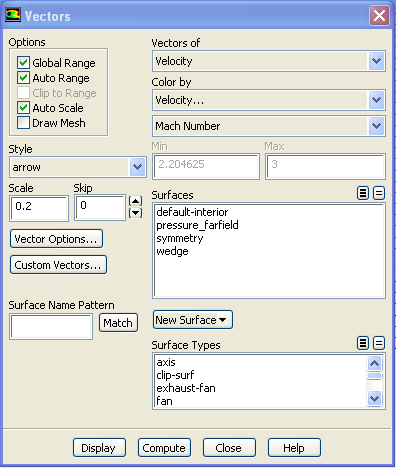Toggle the Auto Range checkbox

point(23,78)
